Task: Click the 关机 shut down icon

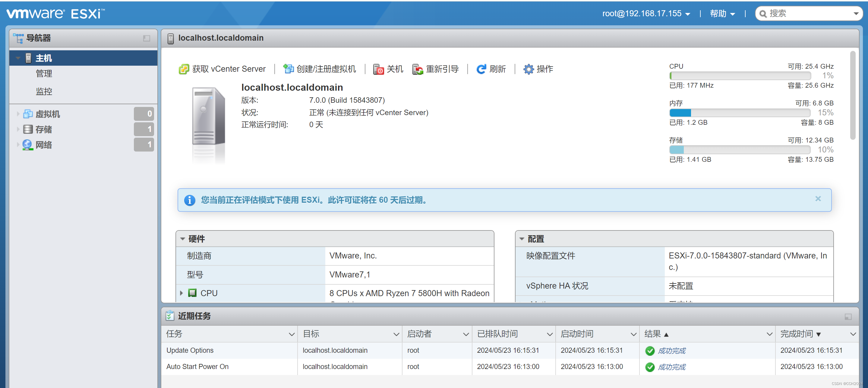Action: 378,69
